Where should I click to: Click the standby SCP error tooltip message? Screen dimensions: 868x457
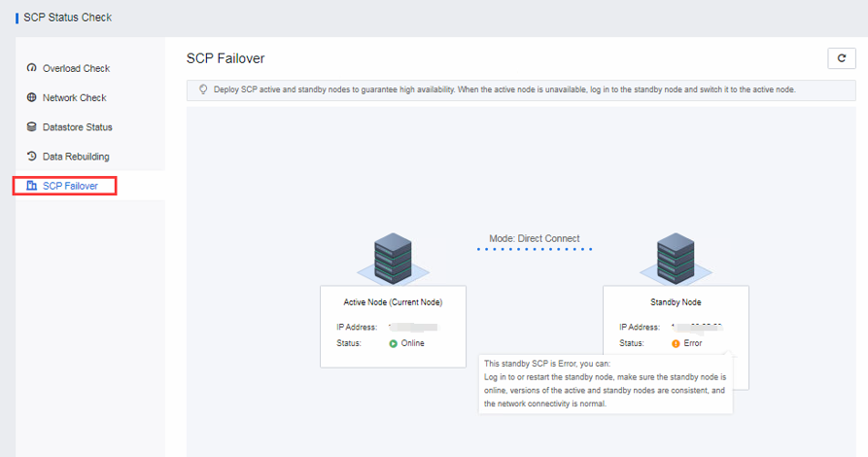(x=606, y=382)
